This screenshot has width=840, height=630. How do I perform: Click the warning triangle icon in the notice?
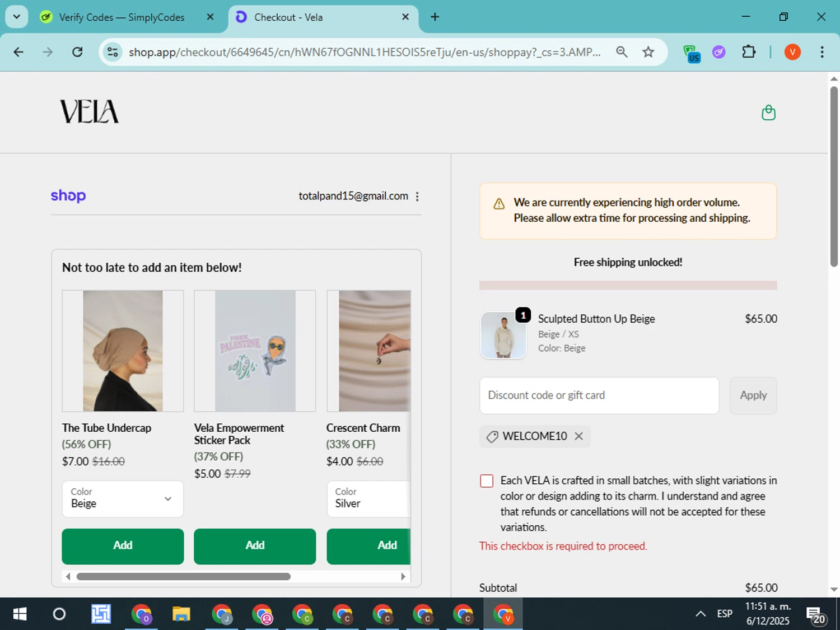pos(499,204)
